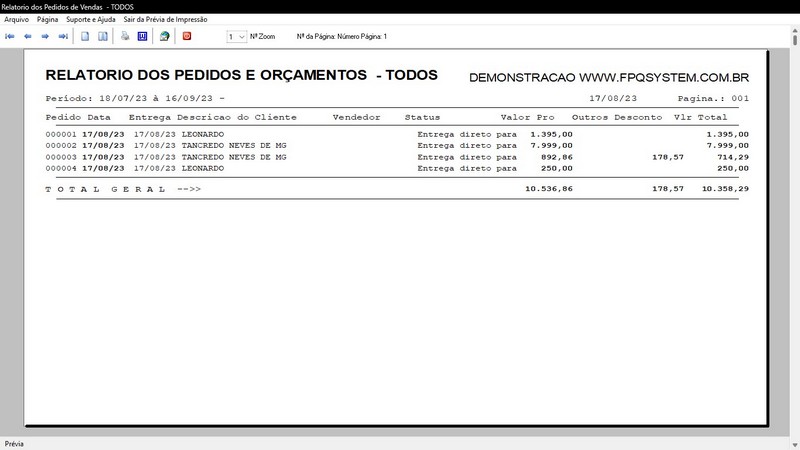Open the Arquivo menu
Screen dimensions: 800x450
pos(17,19)
